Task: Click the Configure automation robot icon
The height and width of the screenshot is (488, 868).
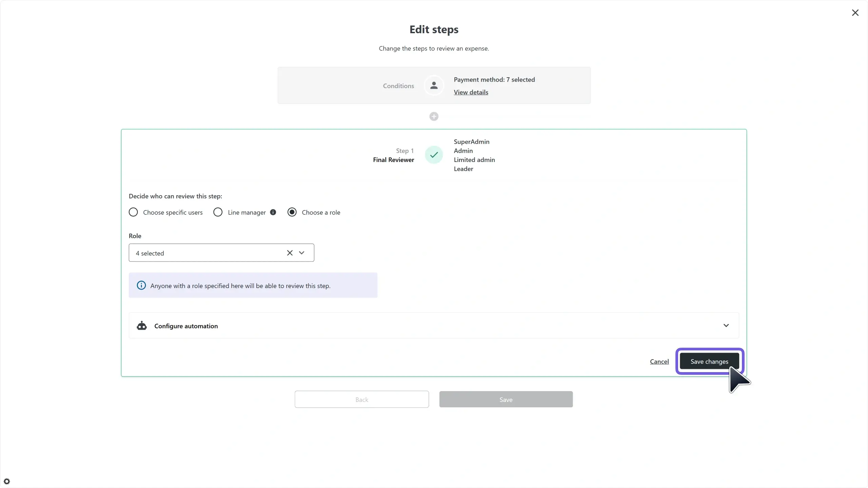Action: tap(142, 326)
